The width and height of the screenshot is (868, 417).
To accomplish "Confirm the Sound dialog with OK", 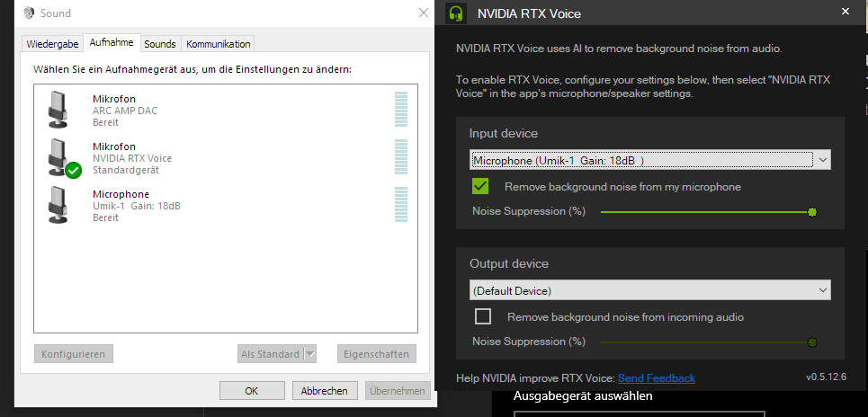I will (252, 390).
